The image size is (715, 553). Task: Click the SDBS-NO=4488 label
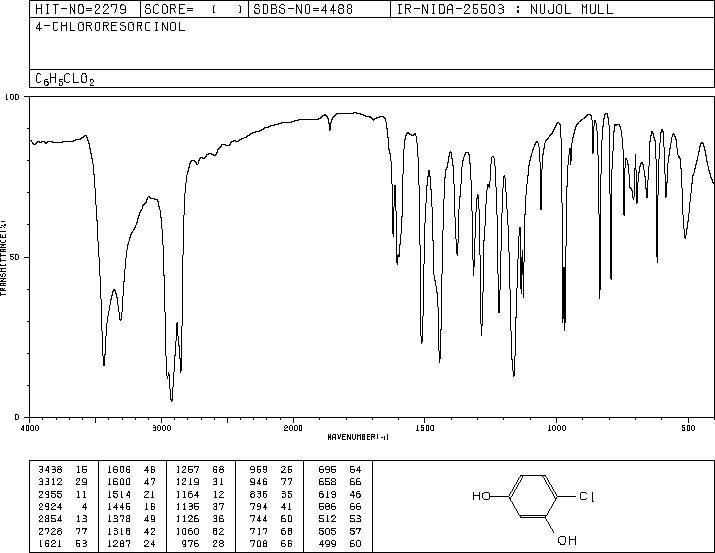click(x=303, y=9)
